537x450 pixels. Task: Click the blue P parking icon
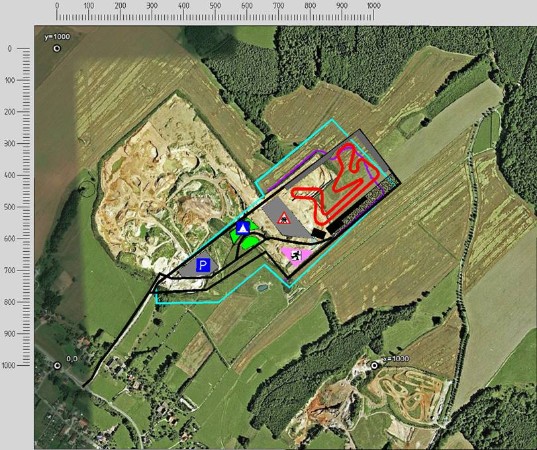(203, 266)
